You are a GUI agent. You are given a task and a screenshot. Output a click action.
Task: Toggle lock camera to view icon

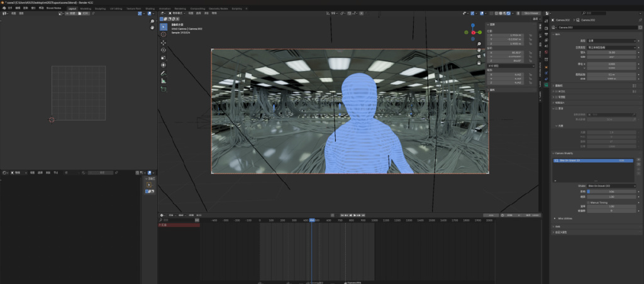pos(479,63)
